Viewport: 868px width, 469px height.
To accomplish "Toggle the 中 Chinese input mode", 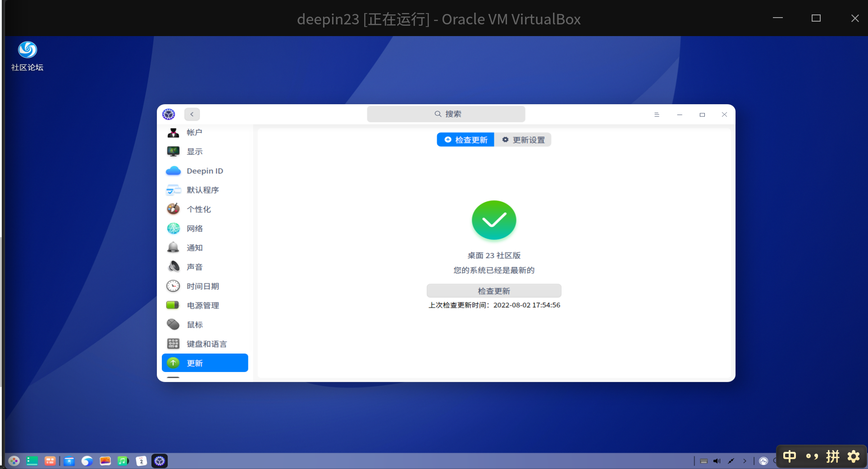I will (x=790, y=456).
